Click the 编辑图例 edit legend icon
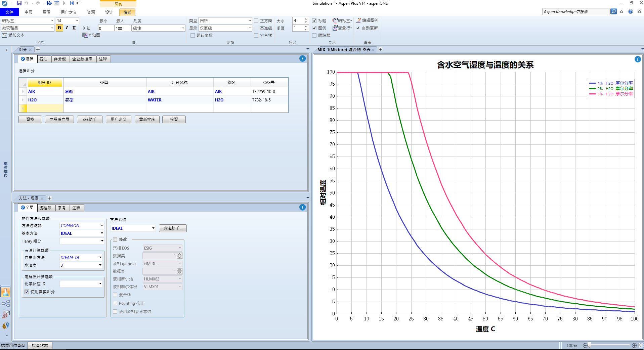Screen dimensions: 644x350 (x=358, y=20)
